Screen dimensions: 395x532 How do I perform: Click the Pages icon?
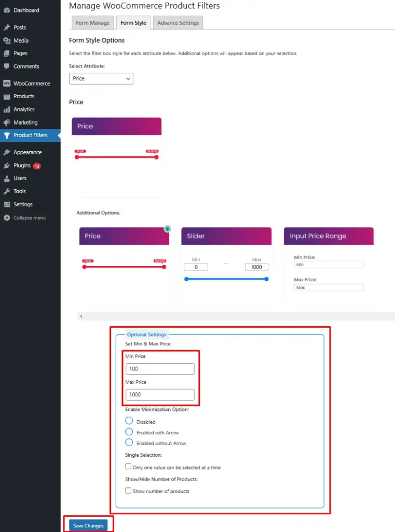pyautogui.click(x=7, y=54)
